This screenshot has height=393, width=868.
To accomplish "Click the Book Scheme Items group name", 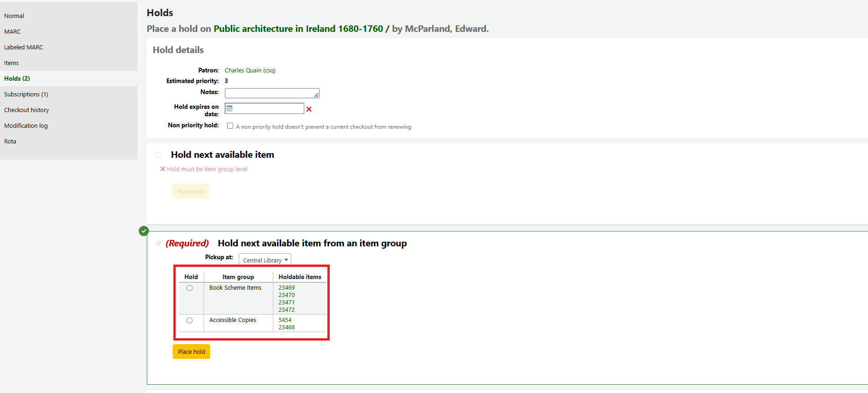I will click(235, 287).
